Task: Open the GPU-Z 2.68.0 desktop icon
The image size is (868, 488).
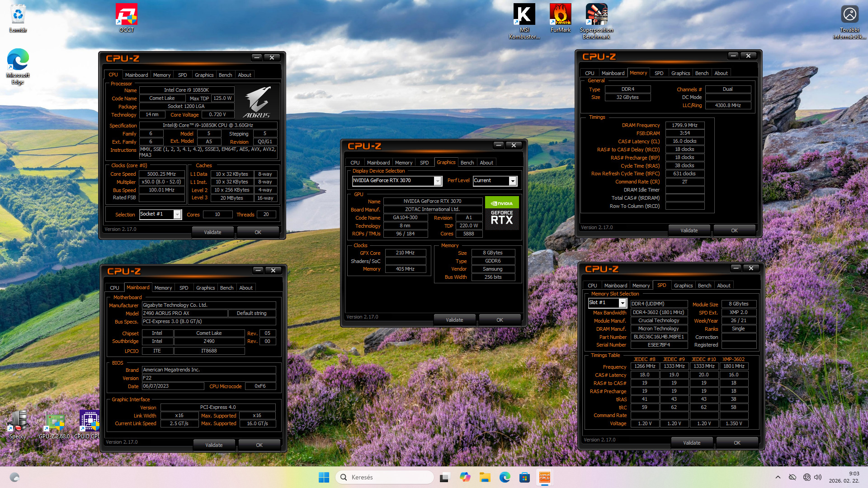Action: click(x=54, y=425)
